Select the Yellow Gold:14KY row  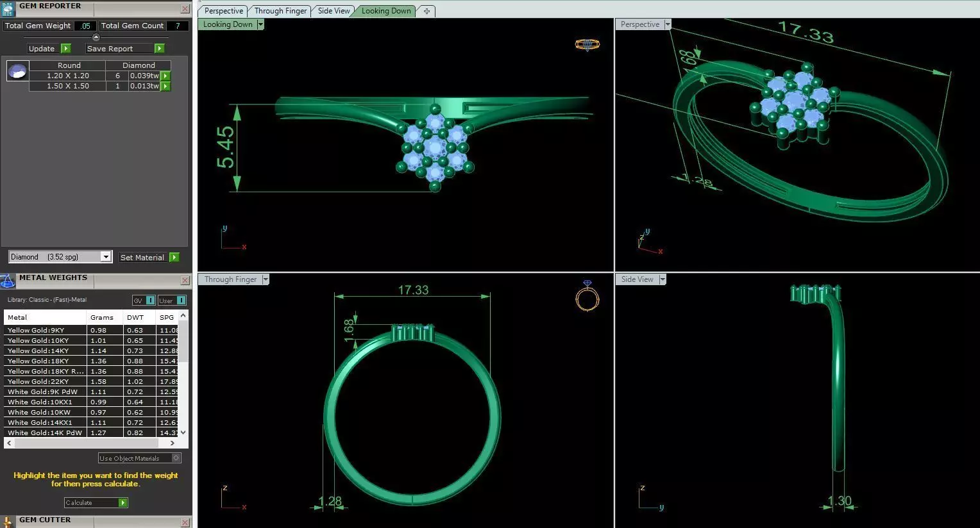[91, 351]
